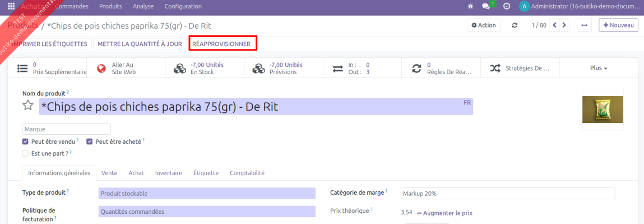Switch to the Vente tab
Screen dimensions: 644x224
109,173
